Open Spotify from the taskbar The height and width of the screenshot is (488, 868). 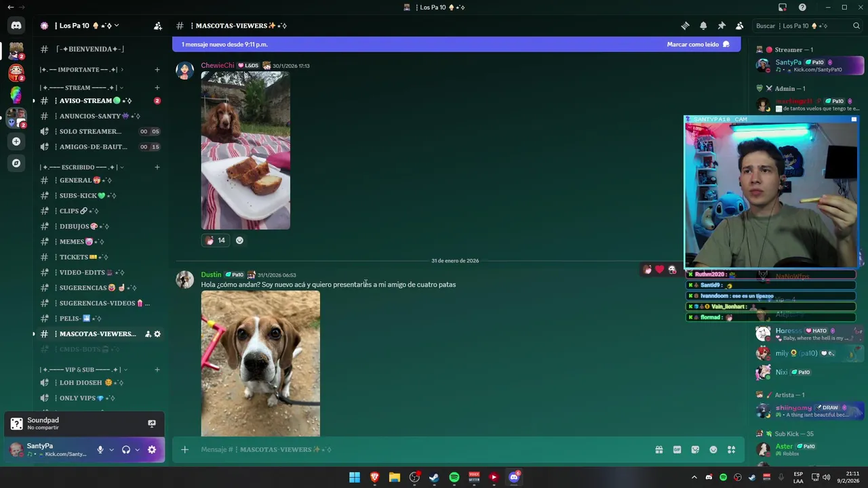[x=454, y=477]
